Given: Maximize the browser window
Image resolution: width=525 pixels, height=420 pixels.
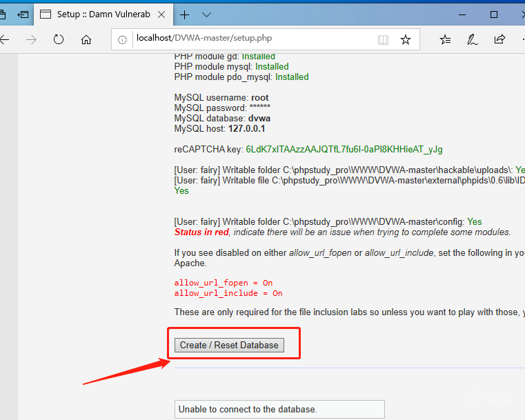Looking at the screenshot, I should [493, 14].
